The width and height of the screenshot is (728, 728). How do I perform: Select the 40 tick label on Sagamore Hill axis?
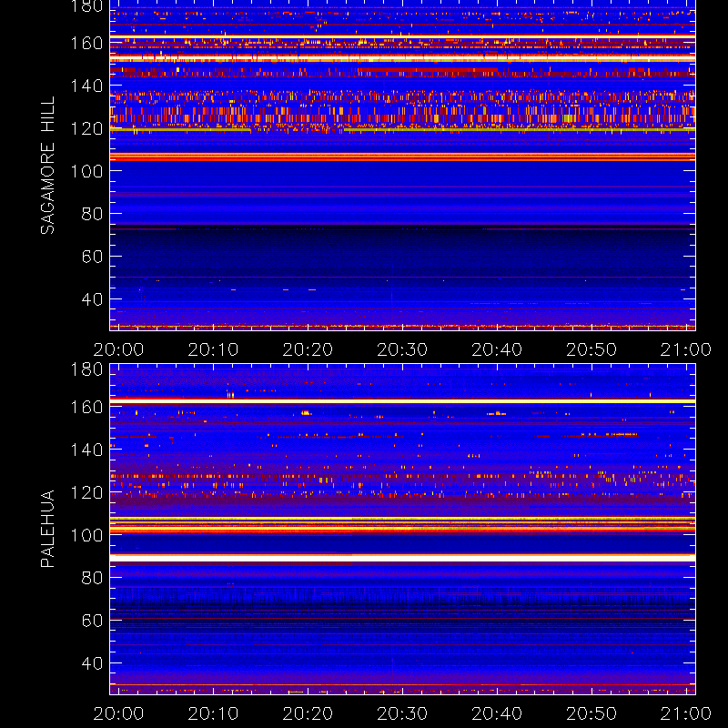pos(92,299)
